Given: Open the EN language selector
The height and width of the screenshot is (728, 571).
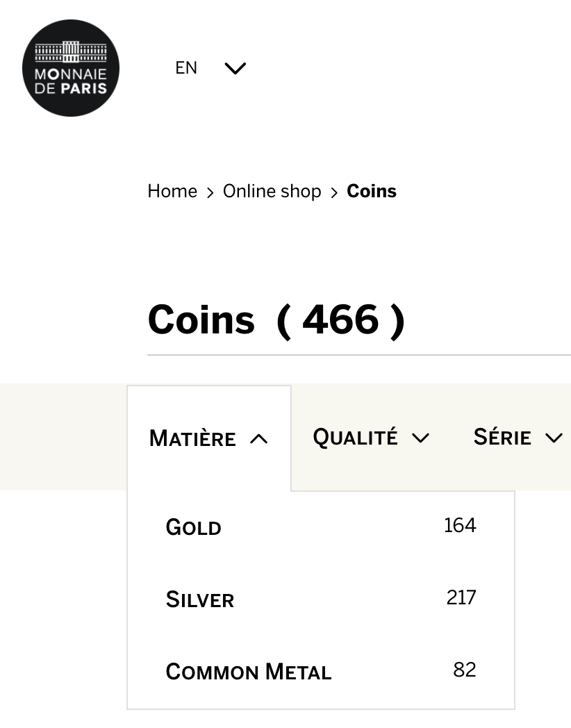Looking at the screenshot, I should (186, 68).
